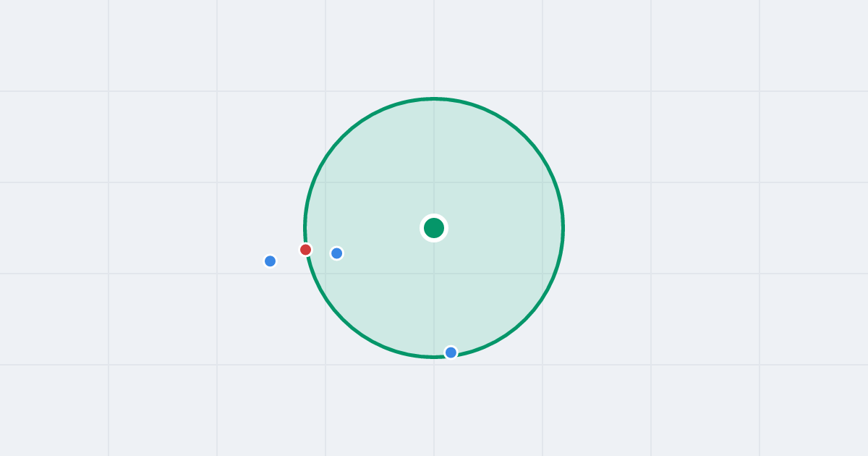Screen dimensions: 868x456
Task: Click the rightmost point of the green outline
Action: pyautogui.click(x=563, y=228)
